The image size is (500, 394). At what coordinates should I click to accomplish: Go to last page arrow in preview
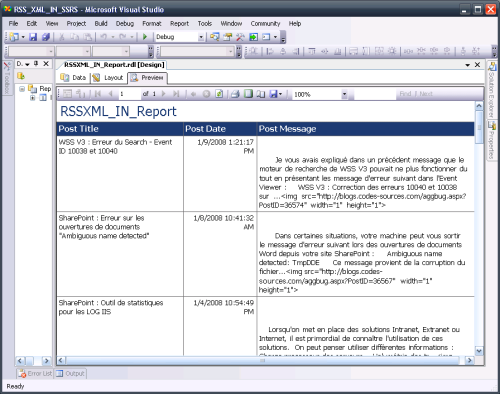[x=176, y=94]
